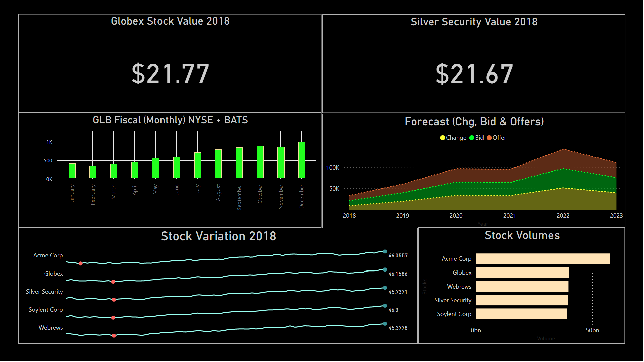Select the March bar in GLB Fiscal chart
Viewport: 644px width, 362px height.
pyautogui.click(x=114, y=171)
